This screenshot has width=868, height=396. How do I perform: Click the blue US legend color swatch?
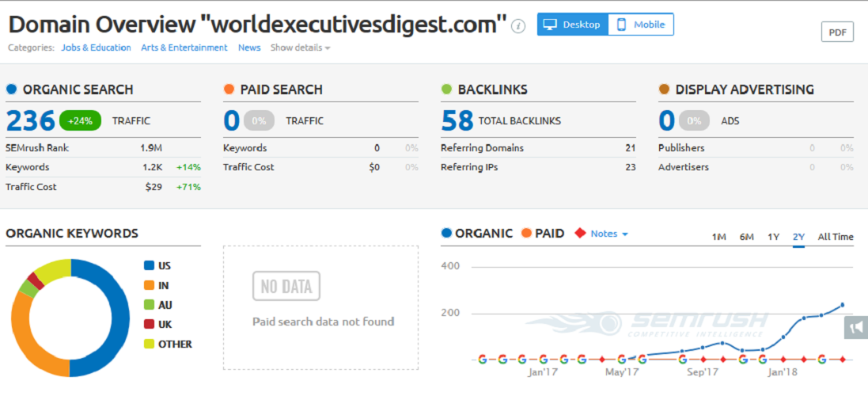tap(149, 266)
